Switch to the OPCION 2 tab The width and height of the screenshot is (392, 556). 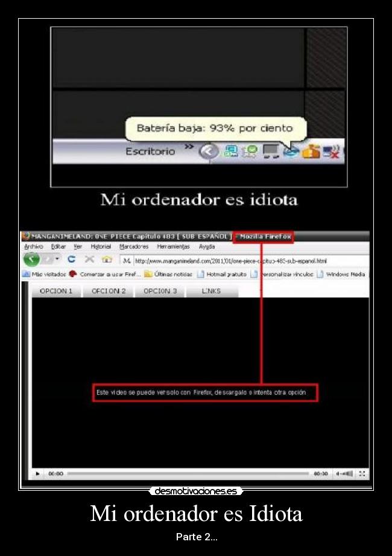pos(109,291)
